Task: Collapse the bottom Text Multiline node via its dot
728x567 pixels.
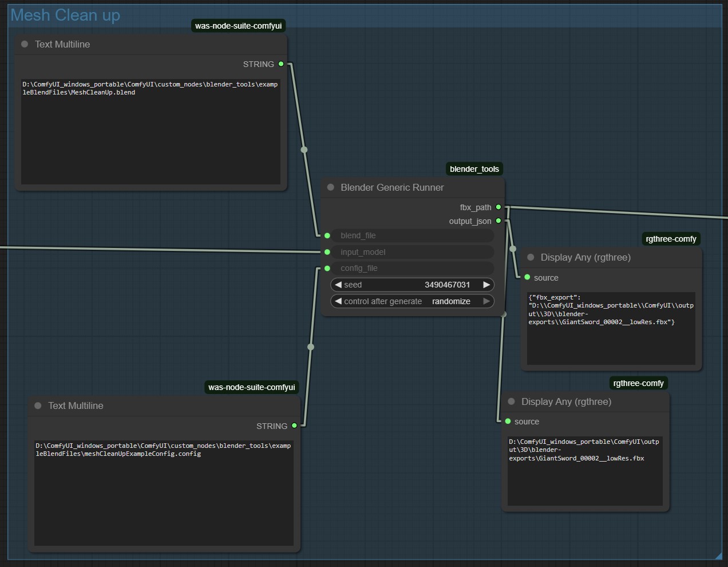Action: coord(38,405)
